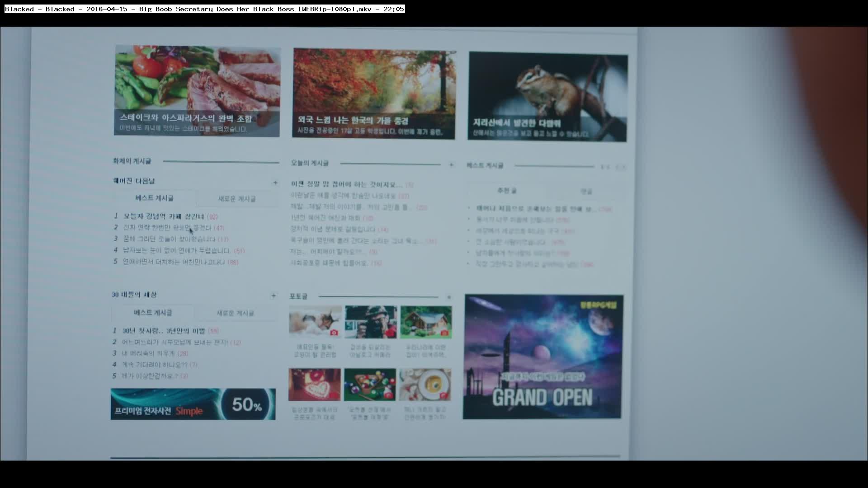The width and height of the screenshot is (868, 488).
Task: Click the 50% 프리미엄 전자사전 banner
Action: pos(193,404)
